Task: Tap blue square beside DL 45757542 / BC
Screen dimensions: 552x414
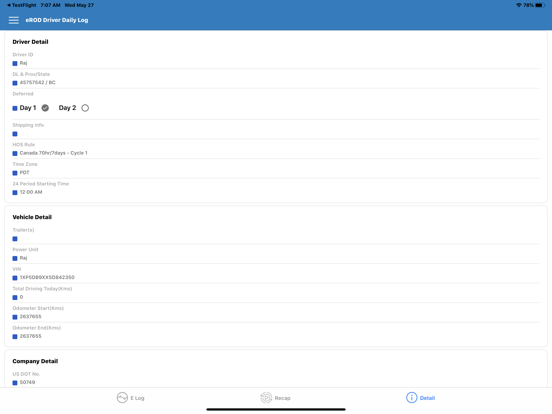Action: pyautogui.click(x=15, y=83)
